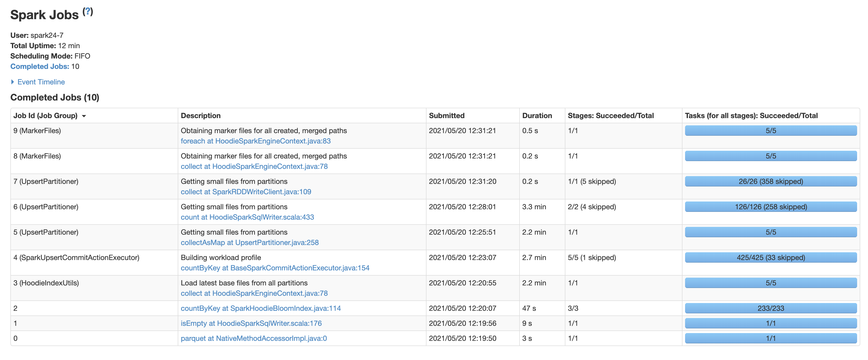
Task: Sort by Job Id column arrow
Action: [84, 116]
